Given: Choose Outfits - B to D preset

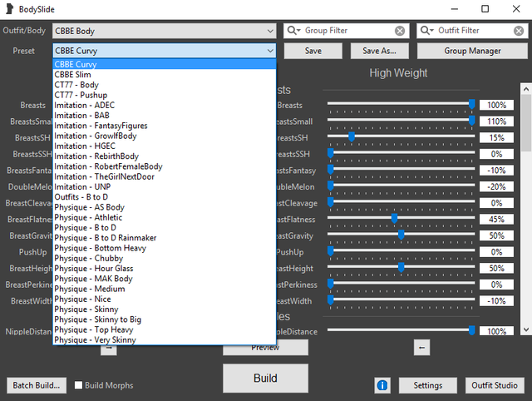Looking at the screenshot, I should (x=165, y=196).
